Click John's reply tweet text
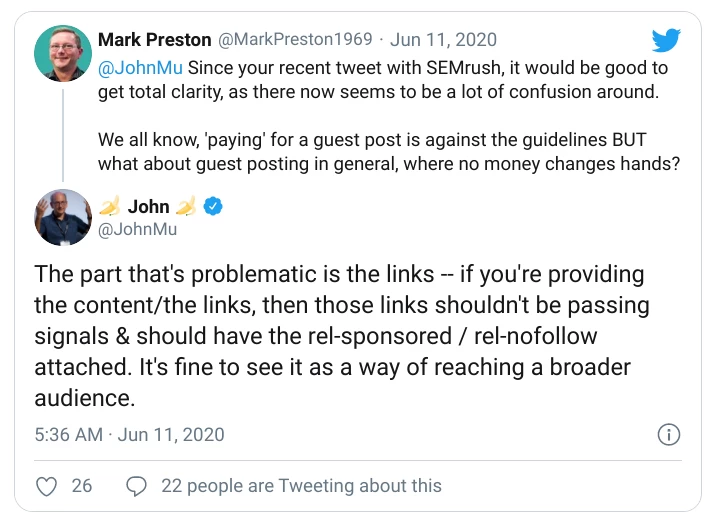 point(340,335)
